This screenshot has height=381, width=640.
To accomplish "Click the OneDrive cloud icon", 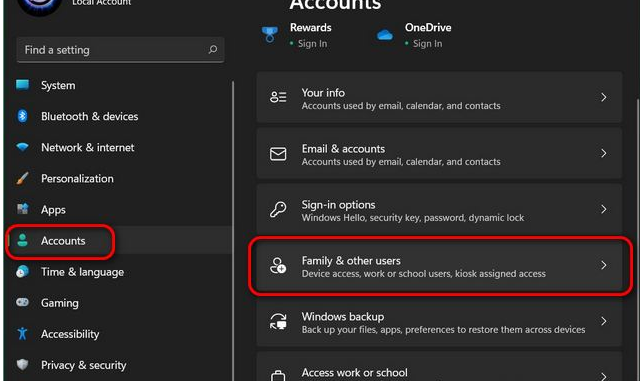I will point(384,36).
